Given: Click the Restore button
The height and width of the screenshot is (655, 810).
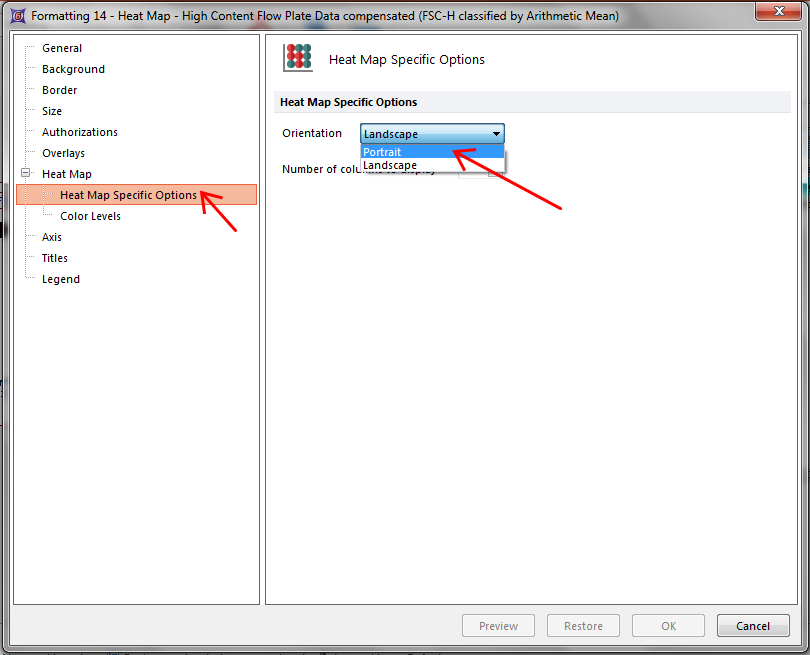Looking at the screenshot, I should pyautogui.click(x=583, y=626).
